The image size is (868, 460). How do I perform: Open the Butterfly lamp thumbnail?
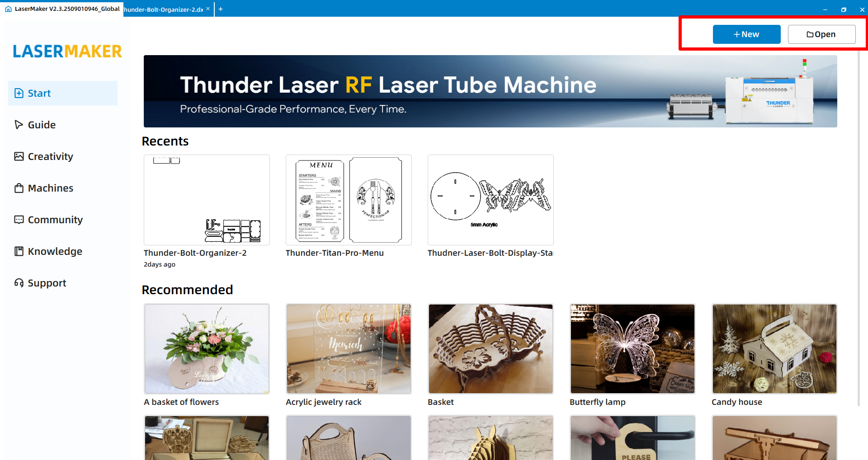pyautogui.click(x=632, y=348)
